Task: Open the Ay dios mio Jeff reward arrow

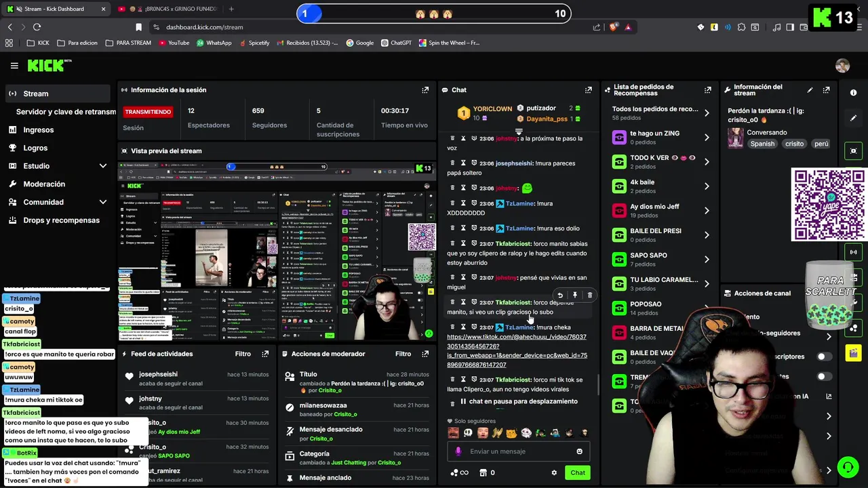Action: 707,211
